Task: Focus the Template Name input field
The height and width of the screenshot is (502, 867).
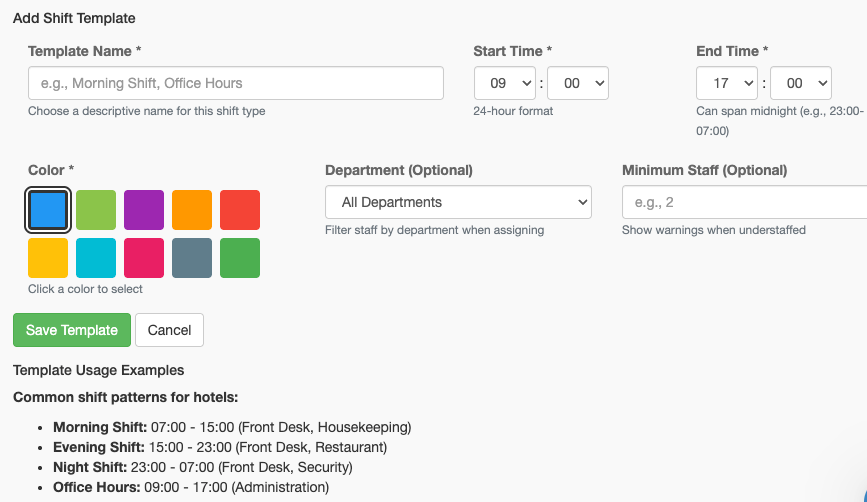Action: coord(236,83)
